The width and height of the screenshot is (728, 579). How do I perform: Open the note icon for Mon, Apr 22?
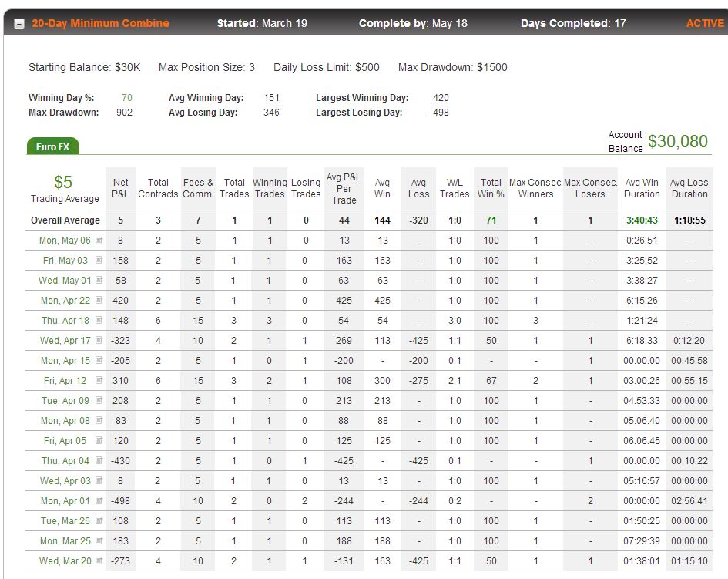[x=99, y=300]
